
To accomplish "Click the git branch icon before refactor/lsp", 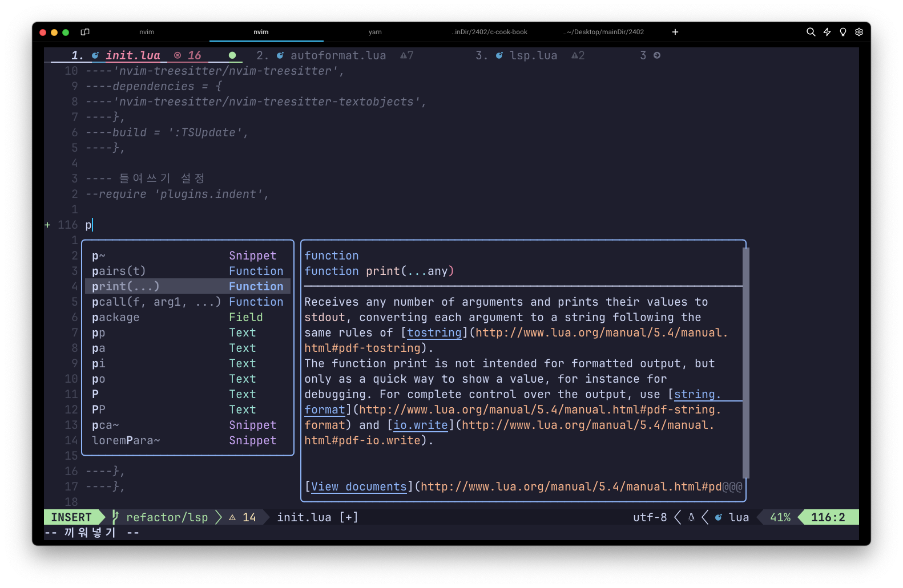I will click(x=115, y=517).
